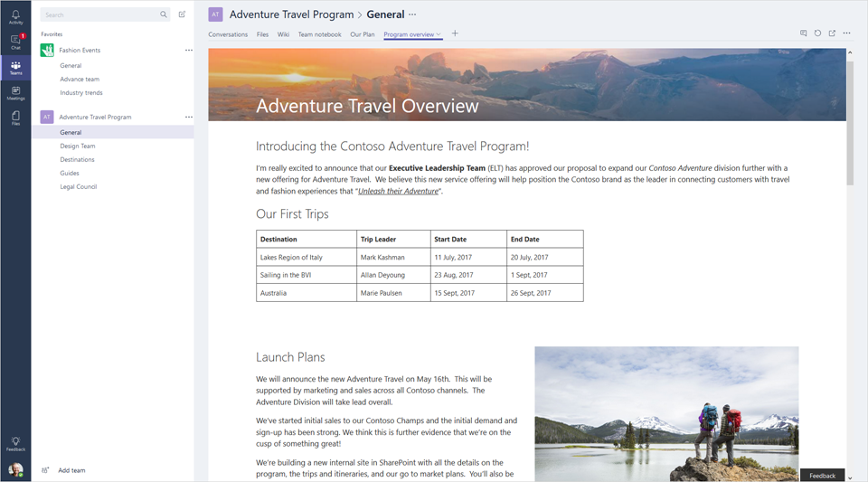Click the Lakes Region of Italy cell
Screen dimensions: 868x482
pyautogui.click(x=307, y=258)
